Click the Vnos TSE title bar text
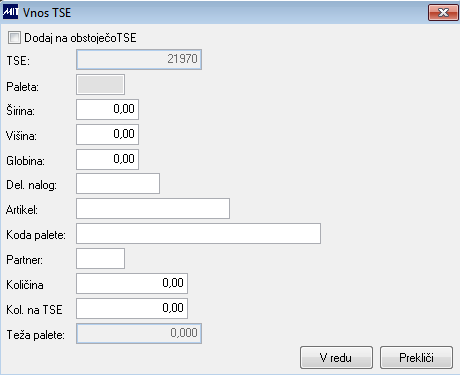Viewport: 460px width, 375px height. coord(47,13)
